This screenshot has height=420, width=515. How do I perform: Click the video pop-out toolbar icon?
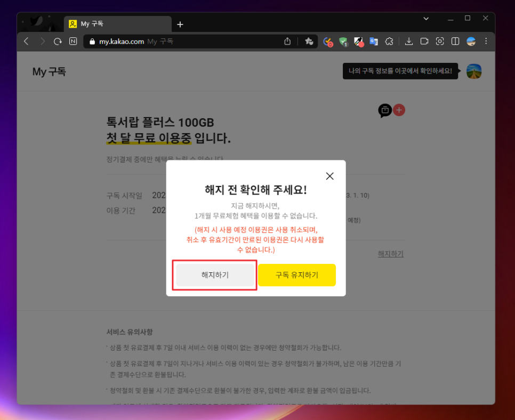point(424,42)
